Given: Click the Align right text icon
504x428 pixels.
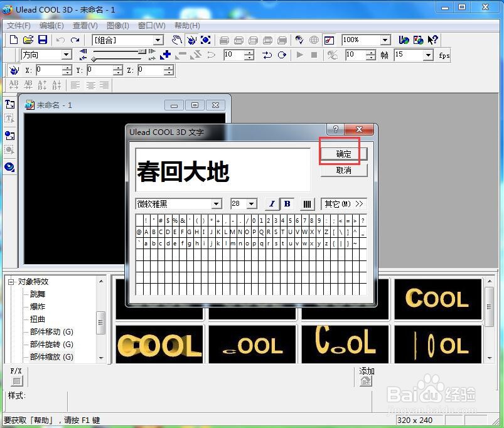Looking at the screenshot, I should 104,85.
